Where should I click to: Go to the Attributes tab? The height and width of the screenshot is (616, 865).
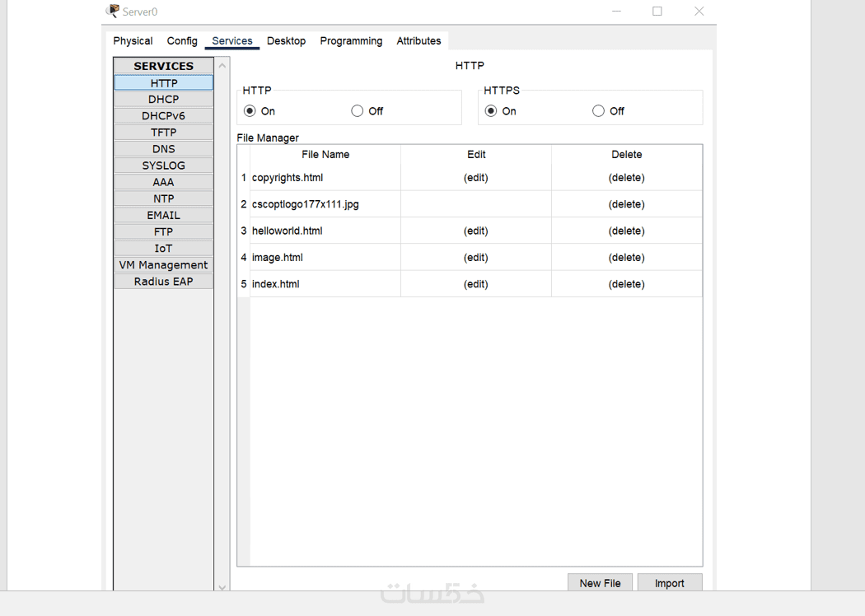pos(418,41)
